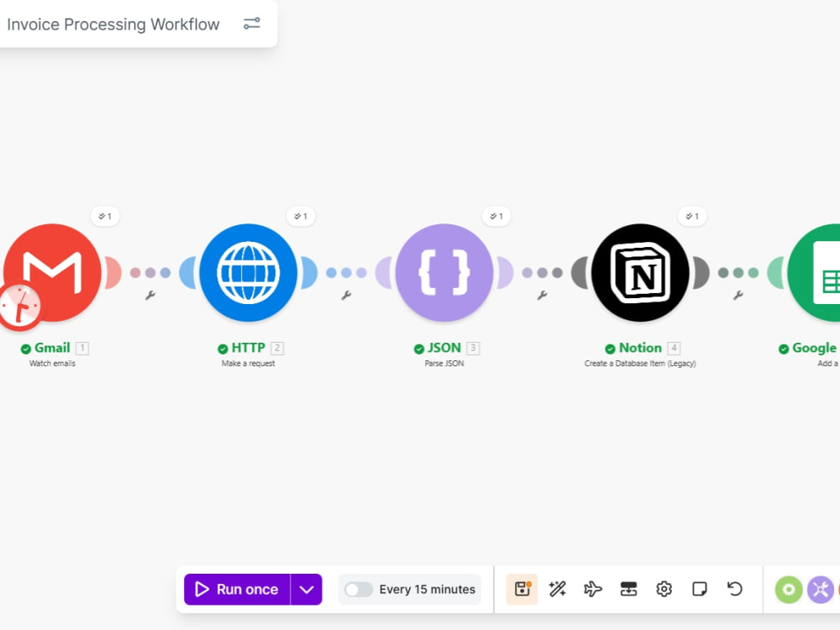This screenshot has height=630, width=840.
Task: Click the JSON module label
Action: point(444,348)
